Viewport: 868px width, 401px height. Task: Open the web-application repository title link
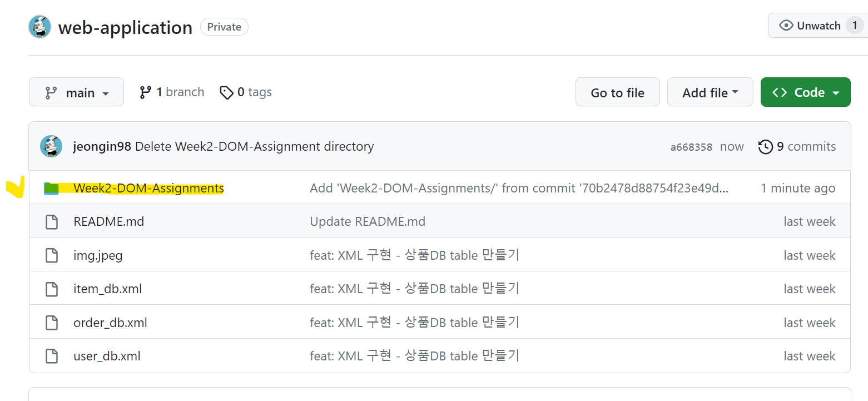[x=125, y=27]
